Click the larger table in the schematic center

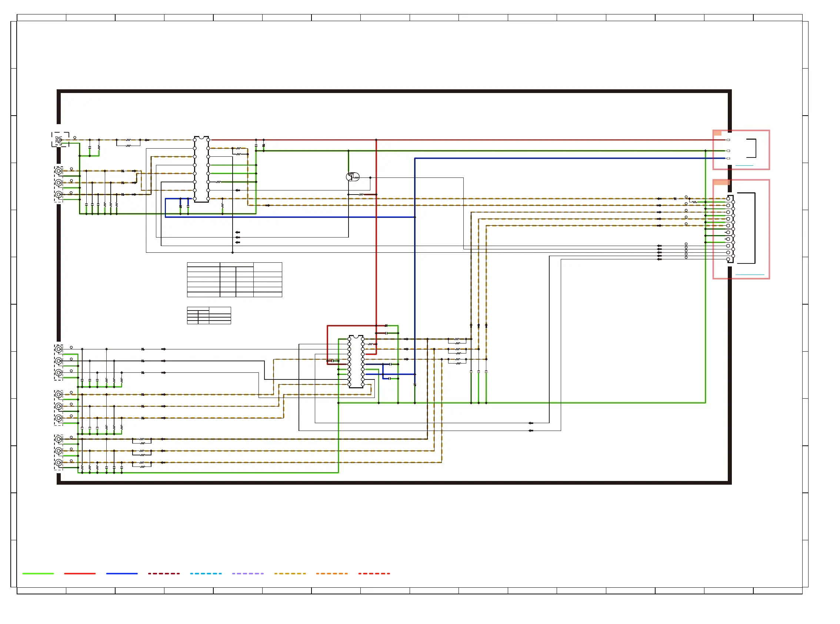[234, 280]
